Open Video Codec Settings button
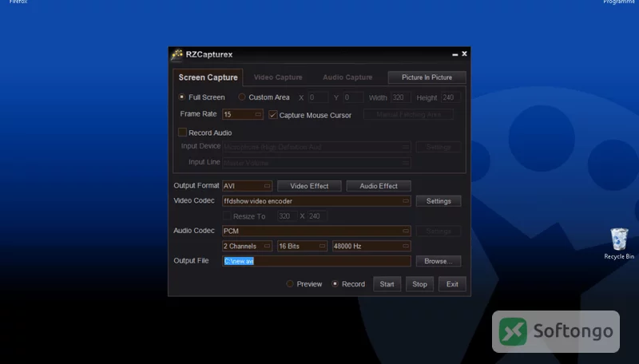Viewport: 639px width, 364px height. (439, 201)
